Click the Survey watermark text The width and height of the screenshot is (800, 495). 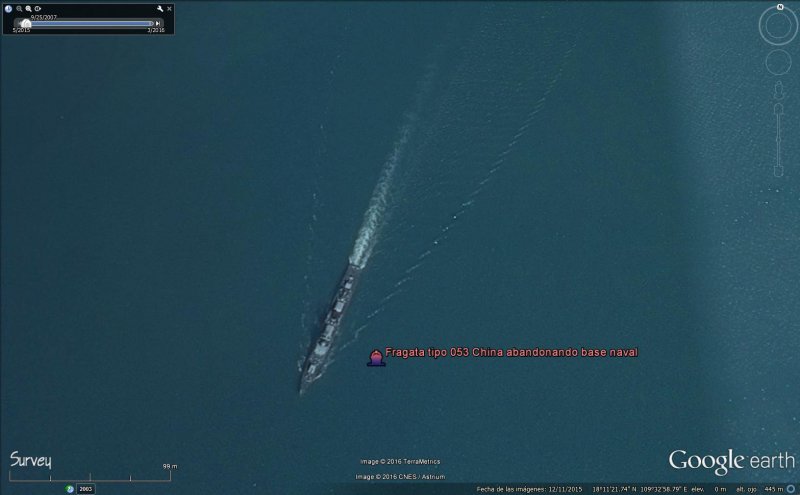point(31,460)
